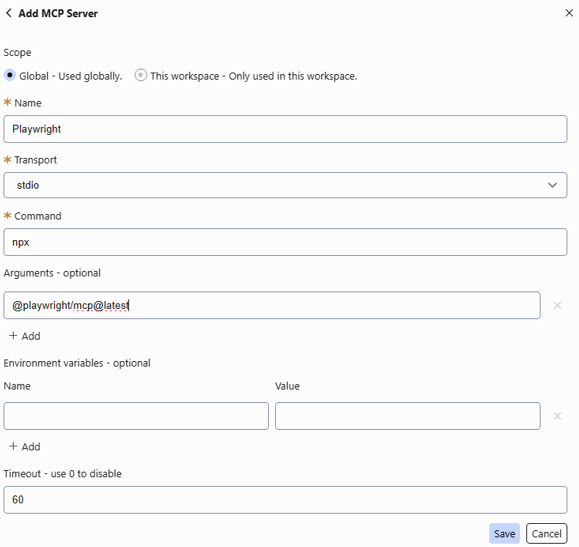Focus the Command field containing npx

(x=285, y=242)
